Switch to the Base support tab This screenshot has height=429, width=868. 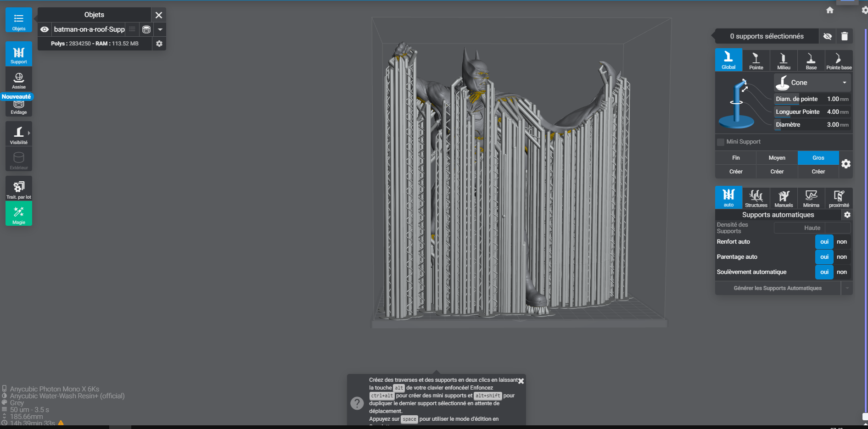click(x=811, y=61)
